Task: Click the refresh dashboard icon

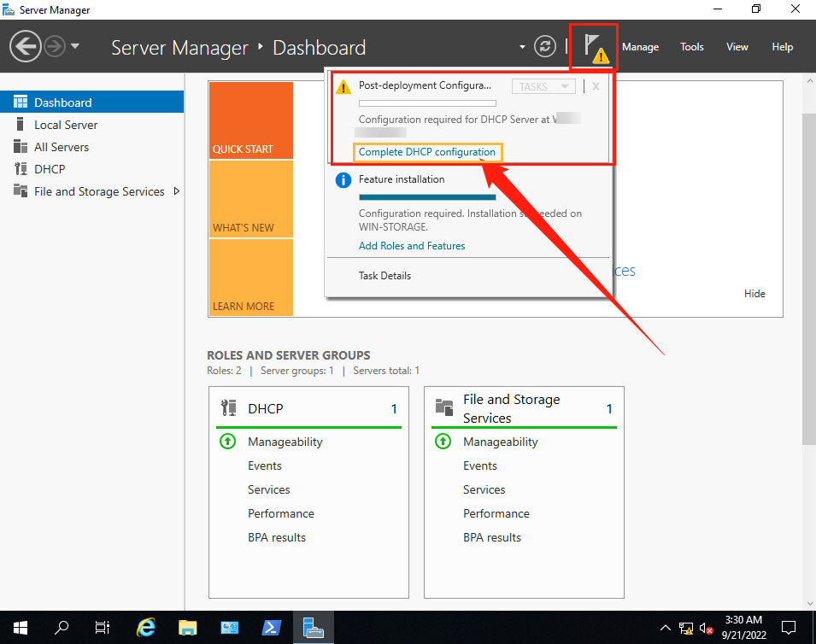Action: click(544, 47)
